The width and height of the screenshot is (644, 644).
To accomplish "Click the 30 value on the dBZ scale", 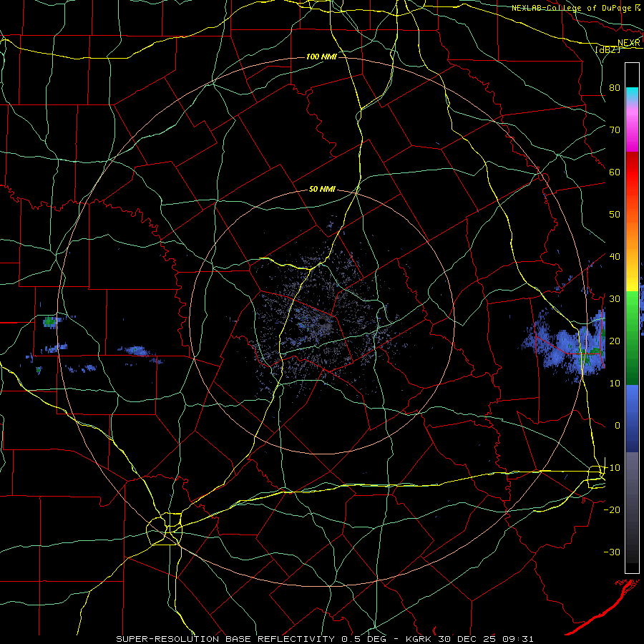I will pyautogui.click(x=615, y=298).
